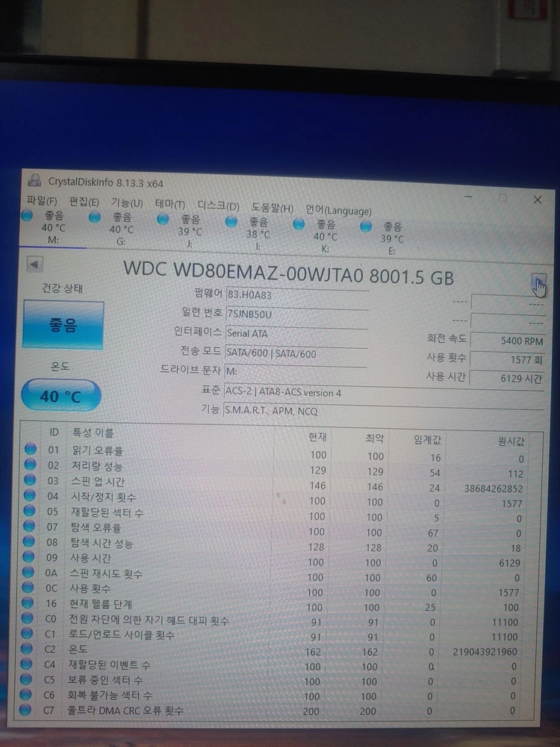Viewport: 560px width, 747px height.
Task: Select drive J: status tab
Action: pos(189,232)
